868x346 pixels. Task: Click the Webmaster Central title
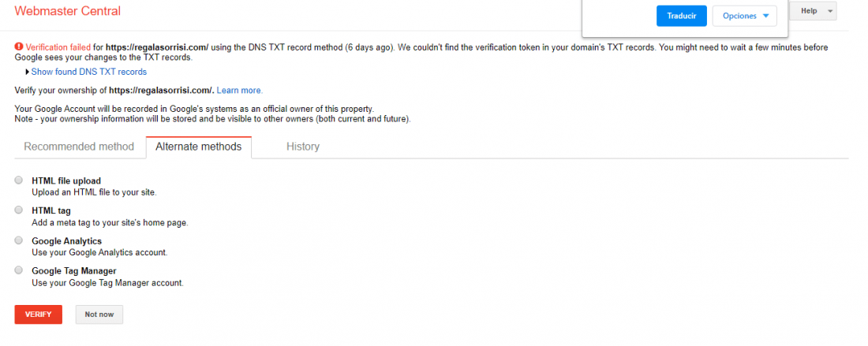(68, 11)
